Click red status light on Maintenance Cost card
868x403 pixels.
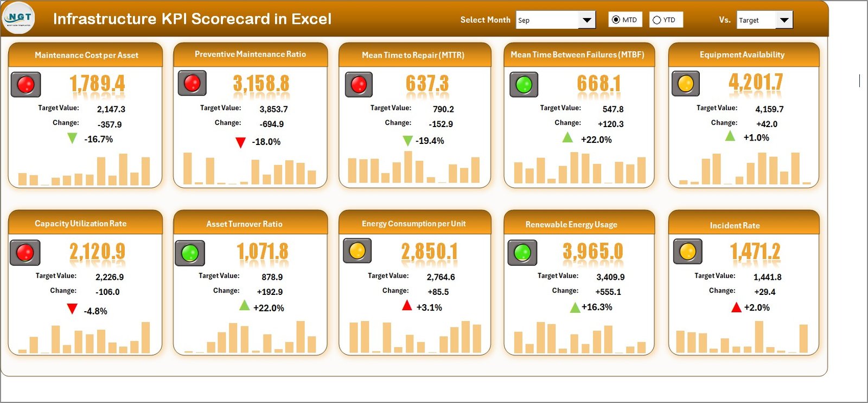click(x=25, y=85)
